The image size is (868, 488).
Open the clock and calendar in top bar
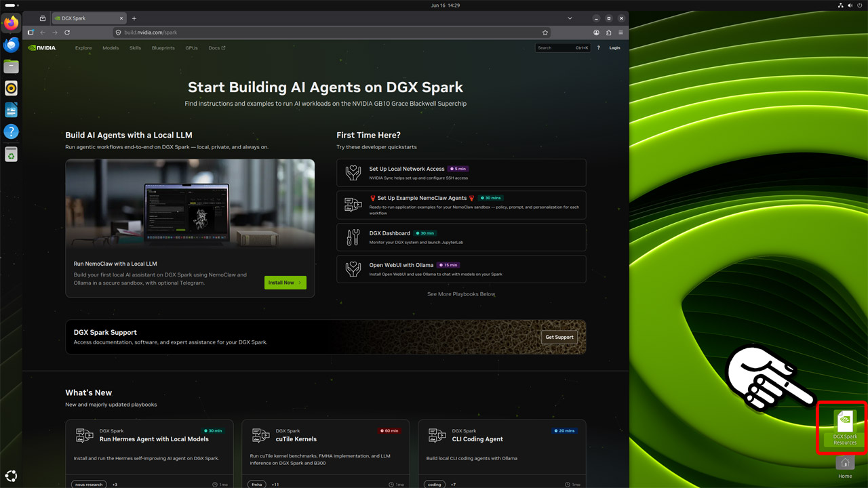pyautogui.click(x=445, y=5)
